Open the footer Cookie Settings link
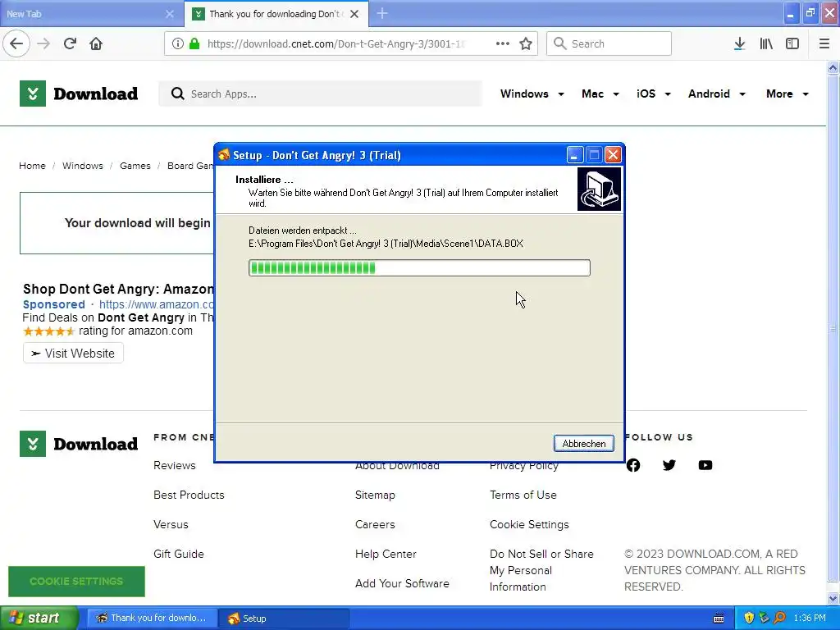The width and height of the screenshot is (840, 630). (529, 524)
